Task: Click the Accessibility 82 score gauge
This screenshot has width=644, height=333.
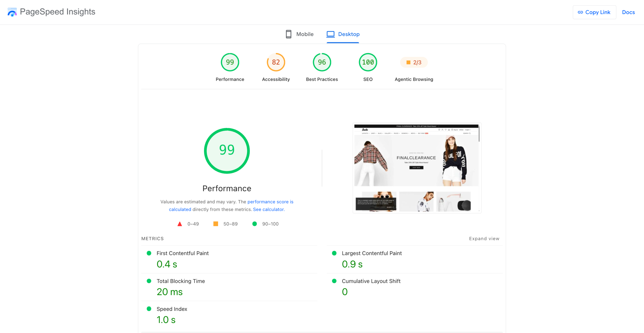Action: coord(276,62)
